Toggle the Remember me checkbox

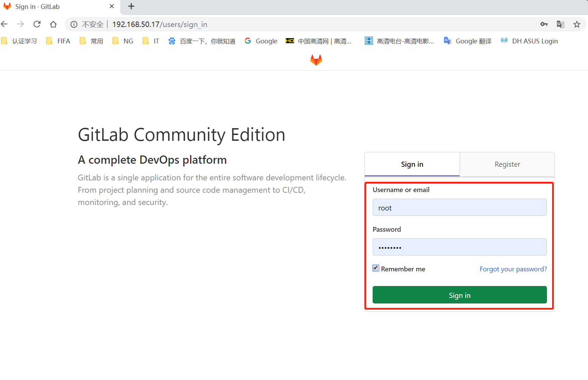click(x=376, y=268)
